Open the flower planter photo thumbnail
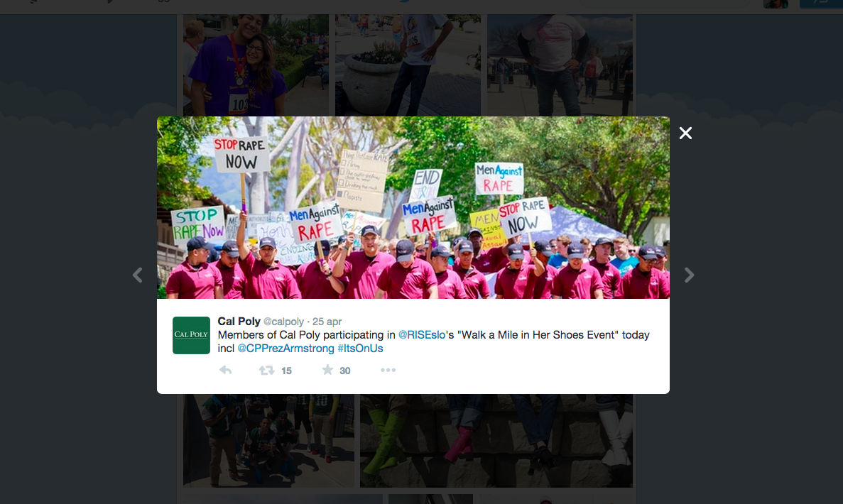Screen dimensions: 843x504 click(x=408, y=65)
